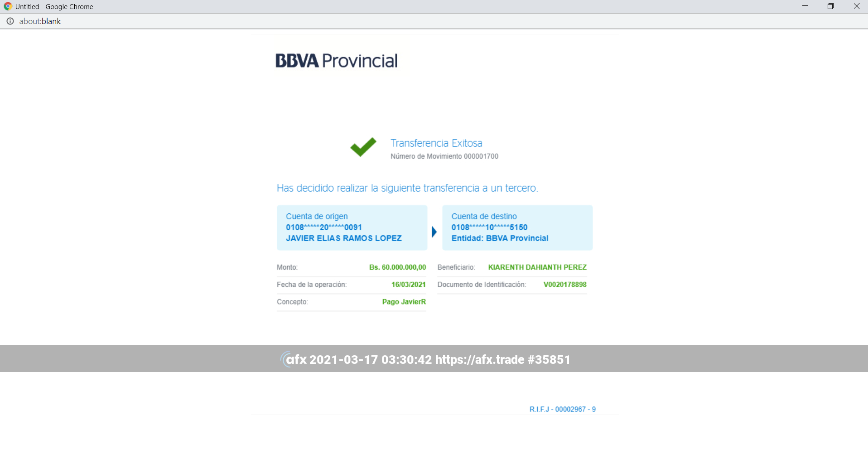Click the BBVA Provincial logo

click(336, 61)
